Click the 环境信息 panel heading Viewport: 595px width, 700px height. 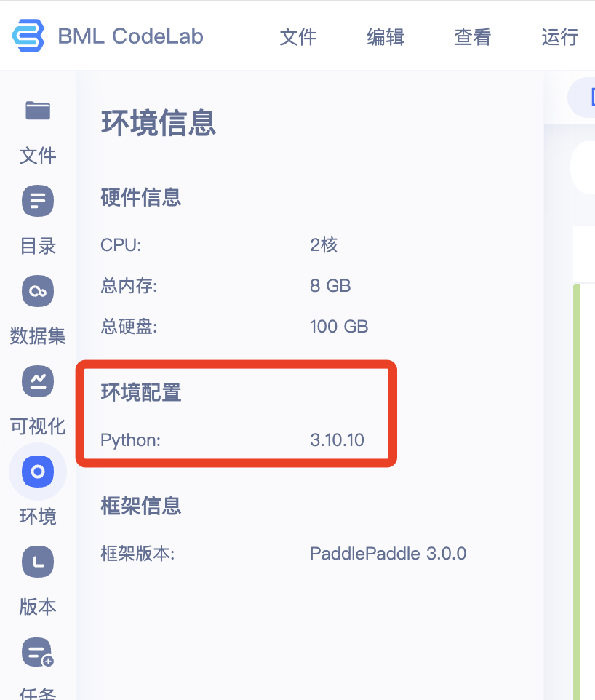(159, 123)
